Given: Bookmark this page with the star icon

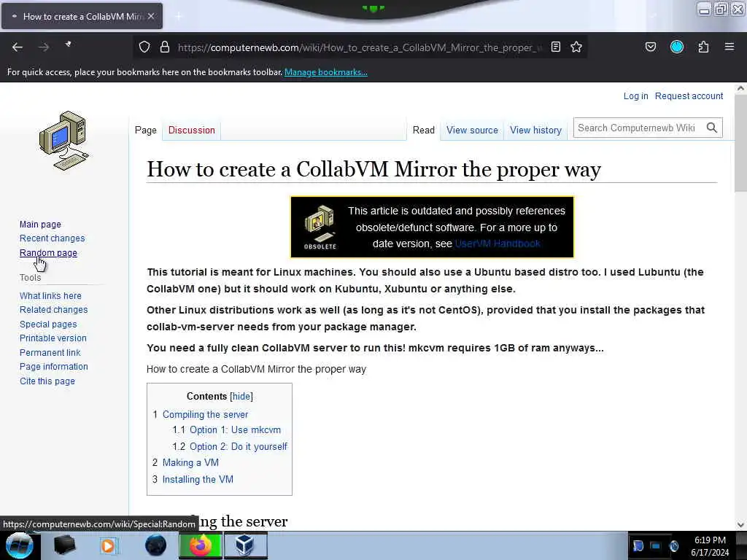Looking at the screenshot, I should (576, 47).
